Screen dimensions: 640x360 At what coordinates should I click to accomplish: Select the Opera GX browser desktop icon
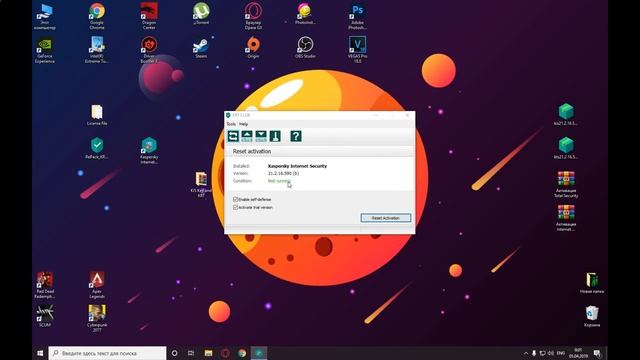[x=253, y=16]
